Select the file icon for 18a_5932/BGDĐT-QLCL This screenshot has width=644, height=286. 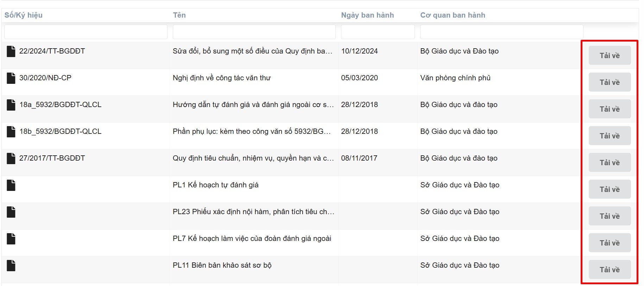(x=11, y=105)
